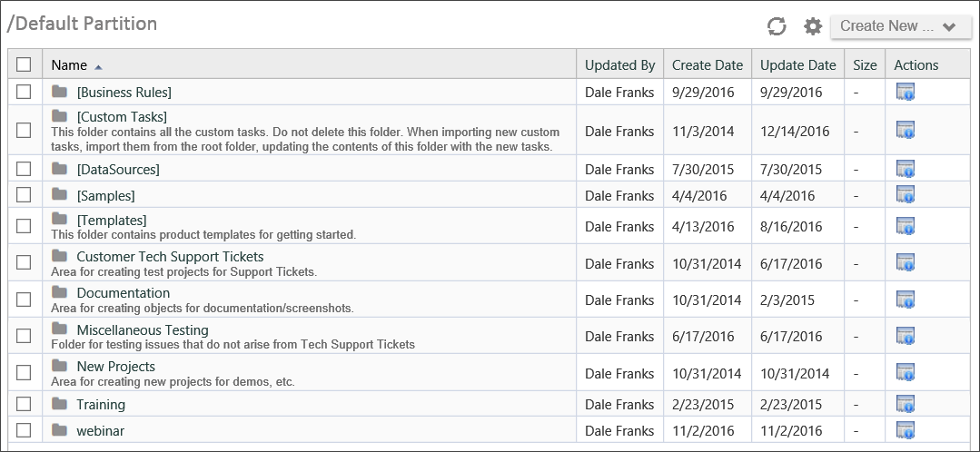This screenshot has width=980, height=452.
Task: Open the action icon in the webinar row
Action: click(x=905, y=431)
